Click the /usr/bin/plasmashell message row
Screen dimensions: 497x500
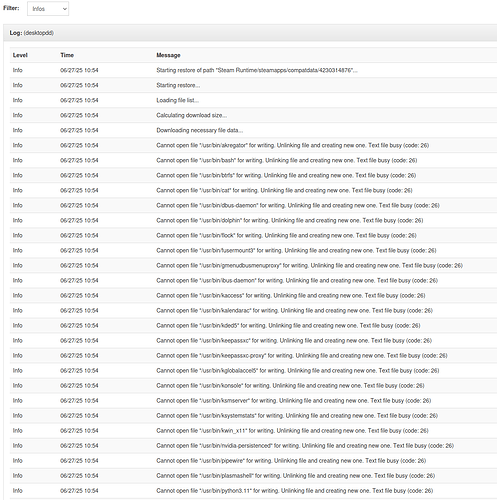pos(253,475)
